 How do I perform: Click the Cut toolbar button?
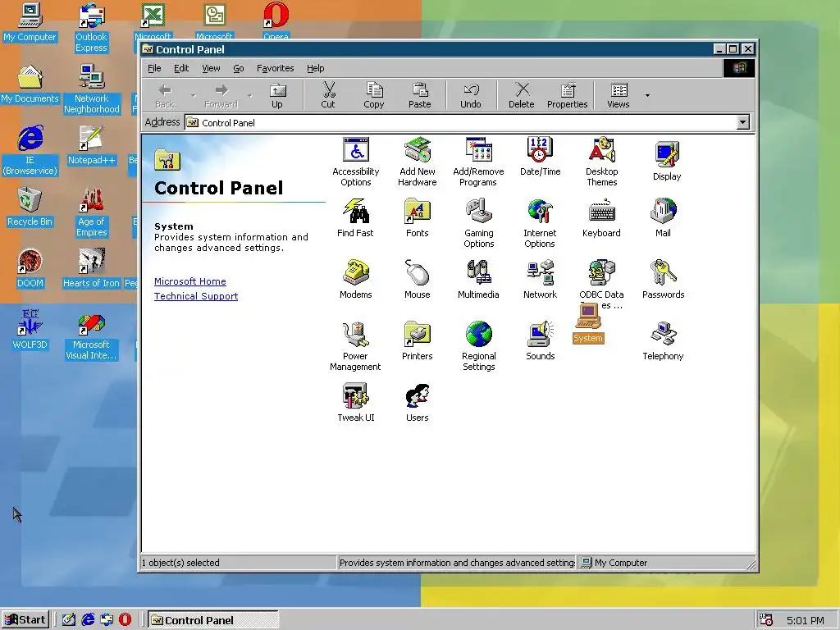point(328,95)
